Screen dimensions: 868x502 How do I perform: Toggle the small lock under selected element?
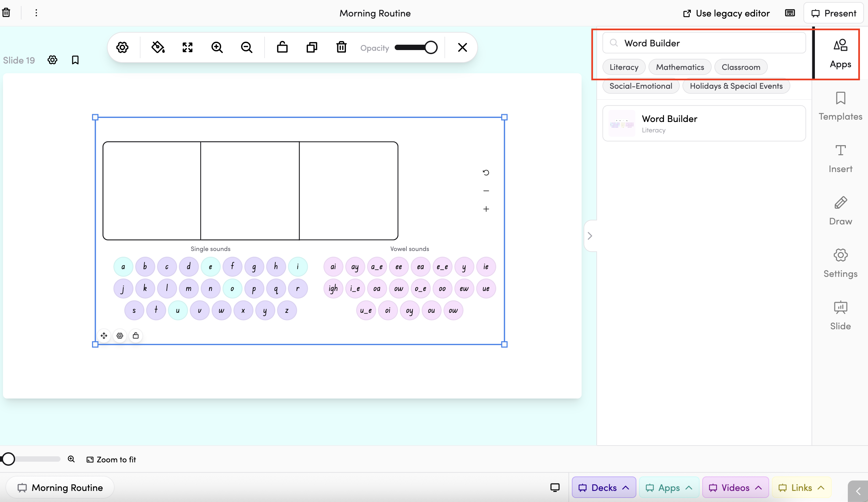[x=136, y=335]
